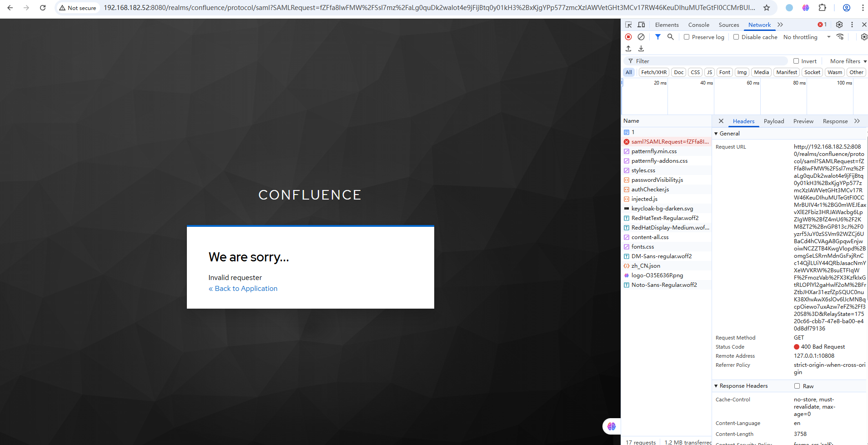This screenshot has width=868, height=445.
Task: Select failed saml?SAMLRequest request row
Action: [666, 142]
